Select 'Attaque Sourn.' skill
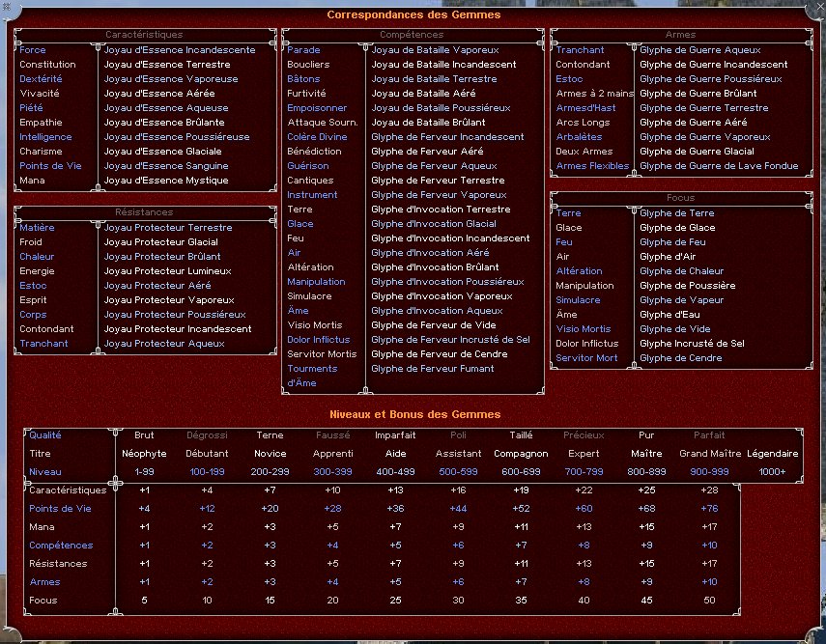Viewport: 826px width, 644px height. (x=323, y=123)
